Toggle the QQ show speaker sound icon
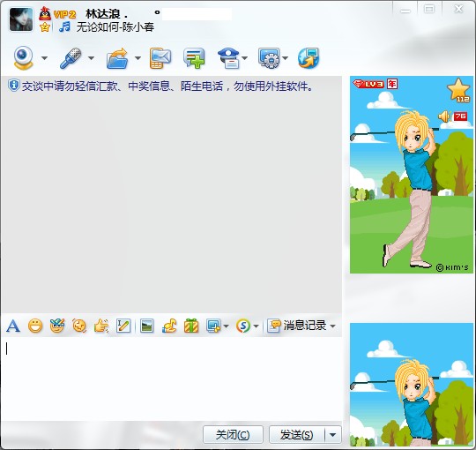The height and width of the screenshot is (450, 476). coord(444,116)
